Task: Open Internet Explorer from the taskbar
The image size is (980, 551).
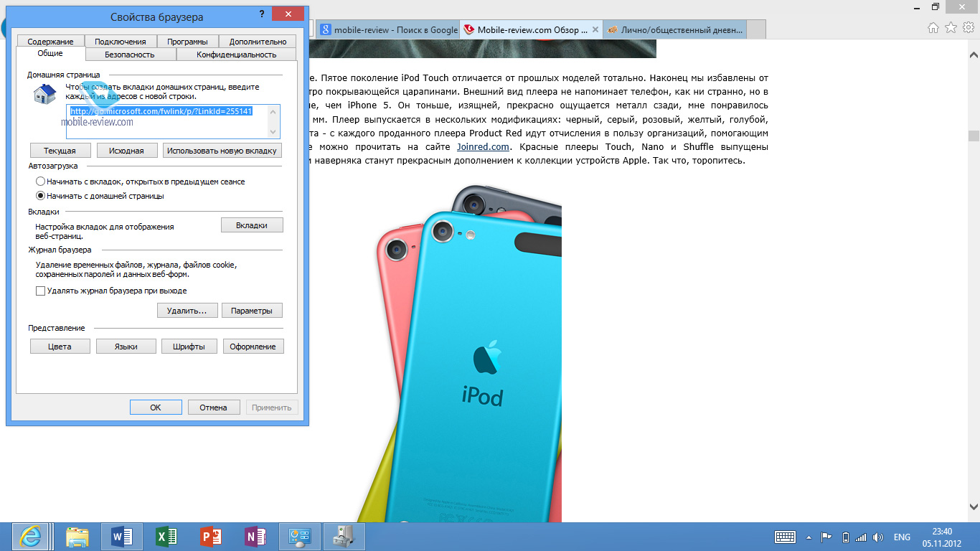Action: coord(30,537)
